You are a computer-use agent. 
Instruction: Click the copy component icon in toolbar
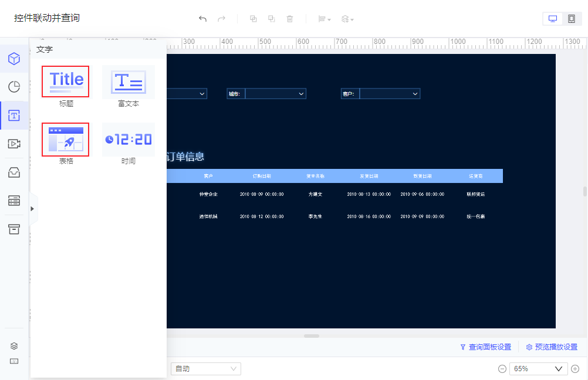coord(254,19)
